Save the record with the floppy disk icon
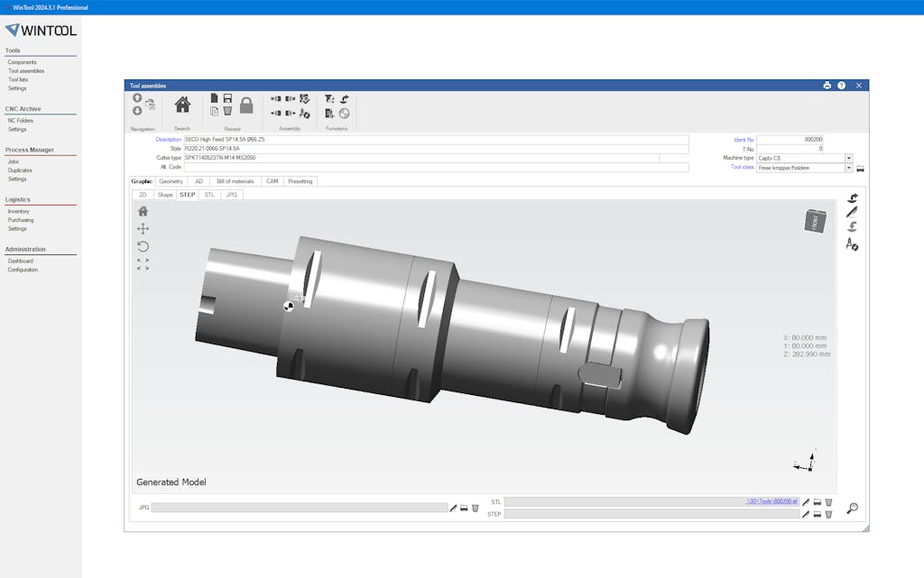This screenshot has height=578, width=924. tap(227, 98)
